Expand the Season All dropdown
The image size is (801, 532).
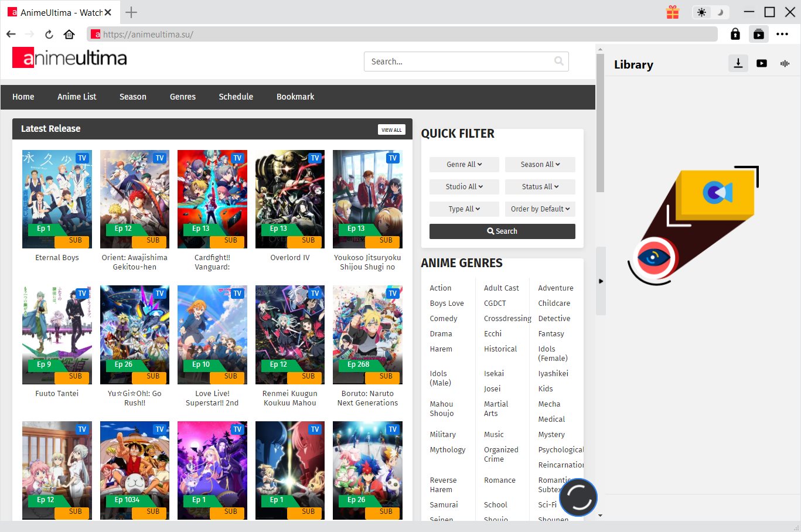click(540, 165)
